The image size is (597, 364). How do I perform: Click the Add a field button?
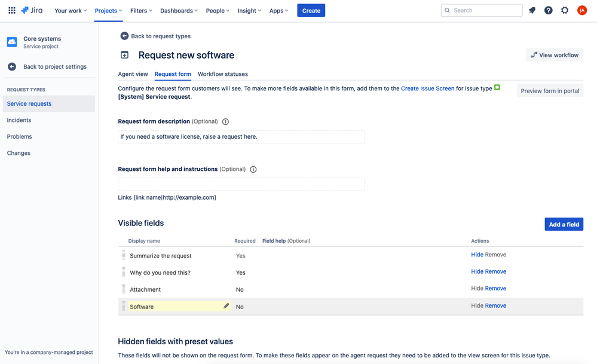[564, 224]
